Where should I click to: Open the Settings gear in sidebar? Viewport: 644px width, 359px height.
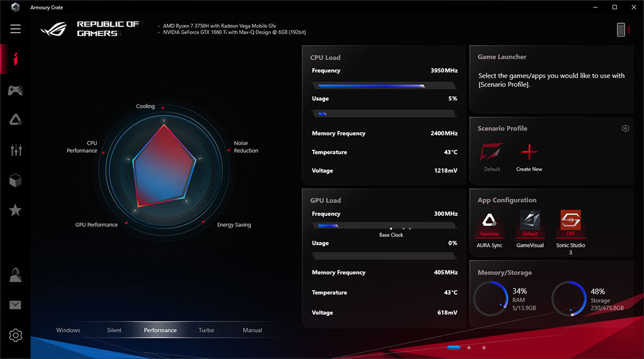point(16,336)
